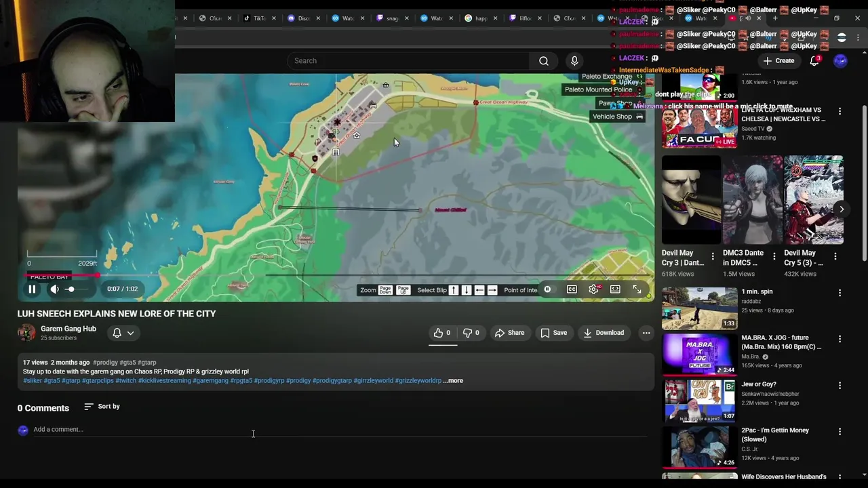The width and height of the screenshot is (868, 488).
Task: Open options for MA.BRA. X JOG video
Action: (x=840, y=339)
